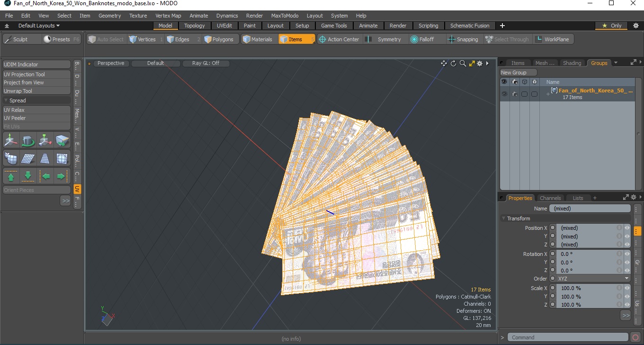Click the viewport pan/move icon
Screen dimensions: 644x345
[x=444, y=64]
